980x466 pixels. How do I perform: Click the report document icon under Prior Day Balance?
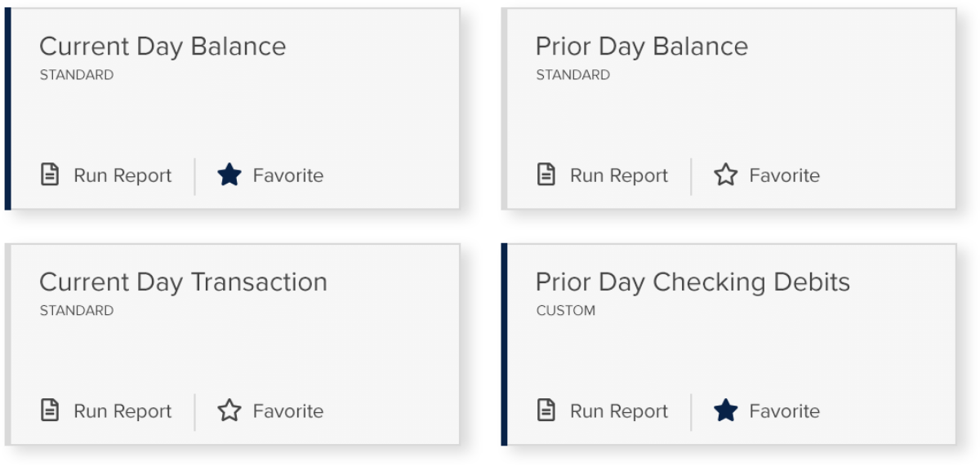[x=546, y=175]
